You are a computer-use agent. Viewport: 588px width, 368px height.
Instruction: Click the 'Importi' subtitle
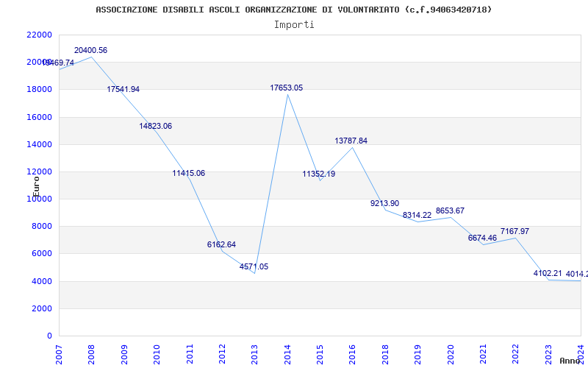point(294,25)
